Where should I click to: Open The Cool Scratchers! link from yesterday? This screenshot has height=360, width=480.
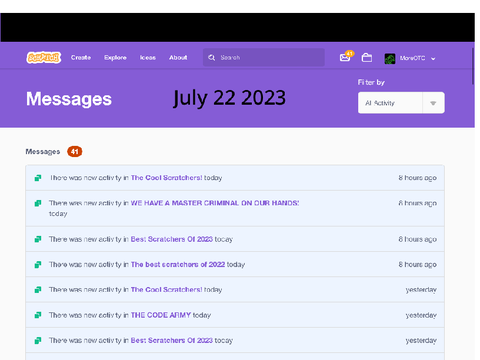166,290
